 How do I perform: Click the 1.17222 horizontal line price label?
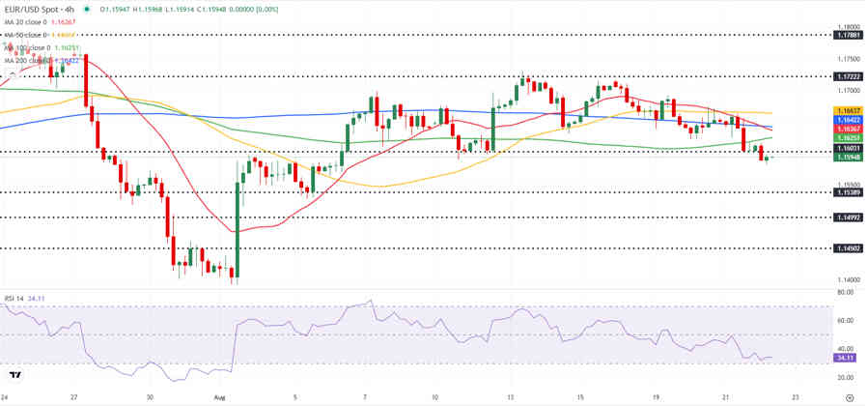[x=847, y=75]
